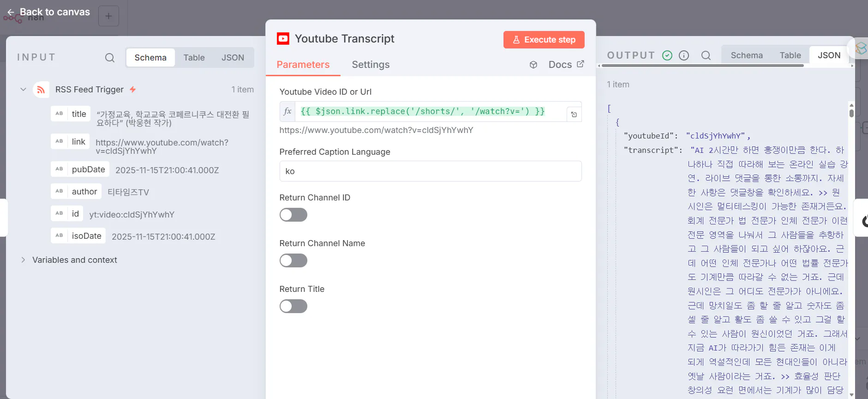Switch INPUT view to JSON
Screen dimensions: 868x399
(x=233, y=58)
